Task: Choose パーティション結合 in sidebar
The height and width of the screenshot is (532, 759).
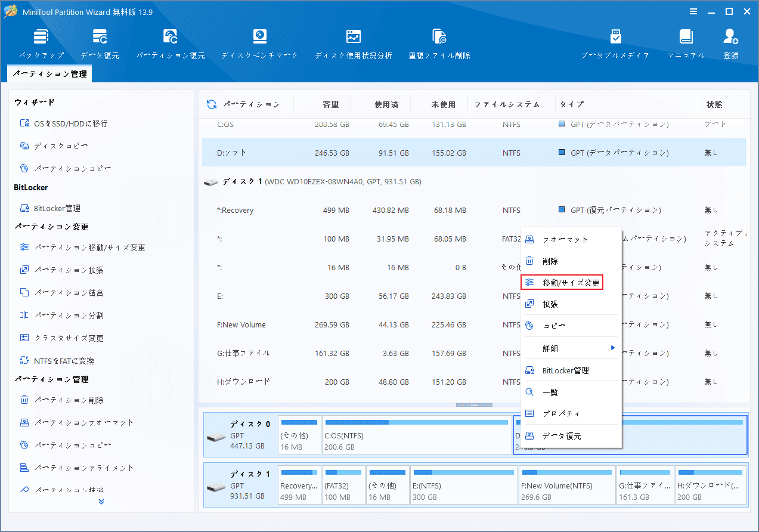Action: click(62, 293)
